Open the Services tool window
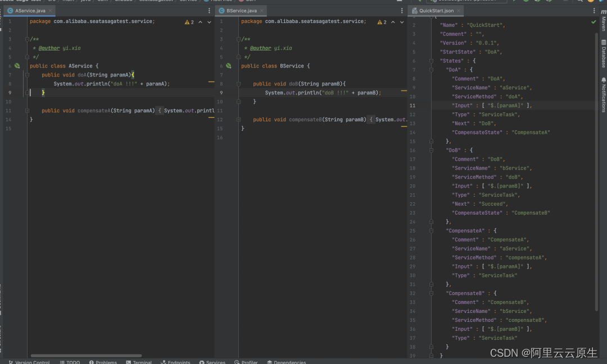607x364 pixels. 212,362
